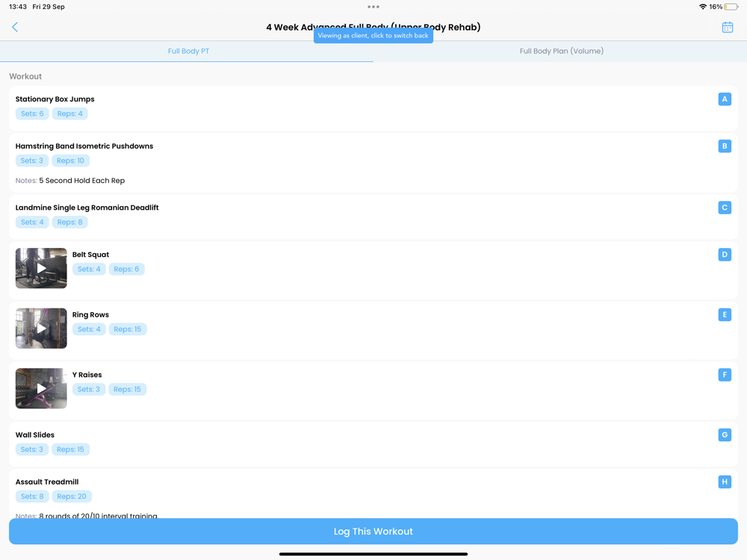This screenshot has height=560, width=747.
Task: Tap 'Sets: 6' chip on Stationary Box Jumps
Action: (x=32, y=113)
